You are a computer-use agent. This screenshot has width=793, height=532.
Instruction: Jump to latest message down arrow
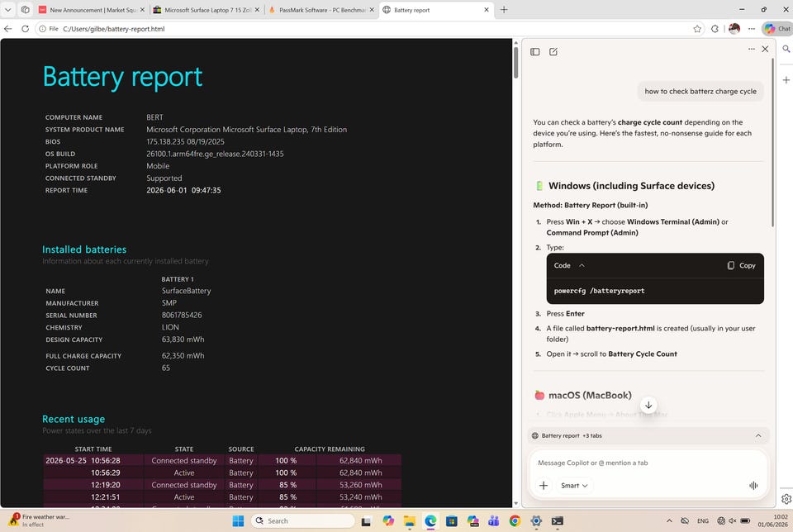(x=648, y=405)
